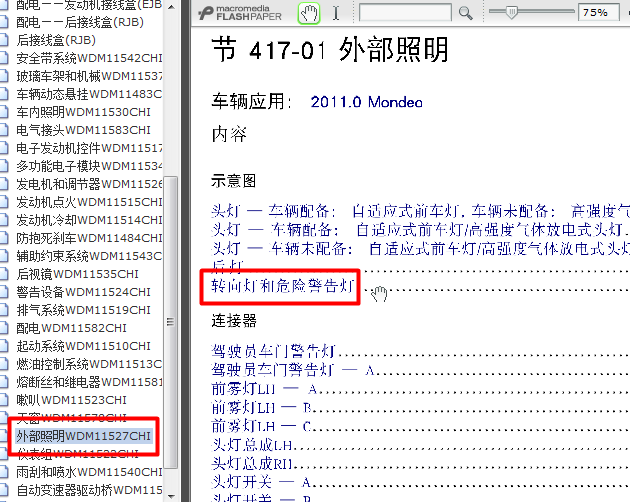This screenshot has width=630, height=502.
Task: Select 后接线盒(RJB) document entry
Action: pyautogui.click(x=56, y=40)
